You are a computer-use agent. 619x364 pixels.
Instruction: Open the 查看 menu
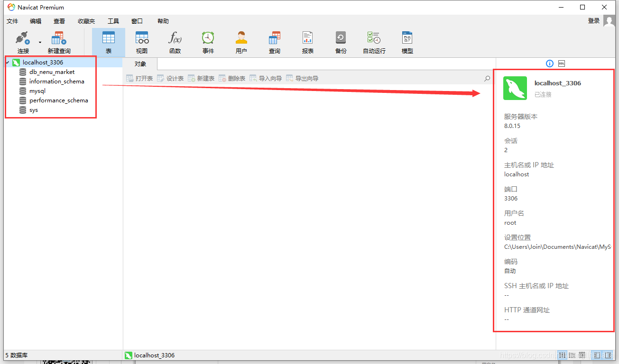click(x=59, y=21)
